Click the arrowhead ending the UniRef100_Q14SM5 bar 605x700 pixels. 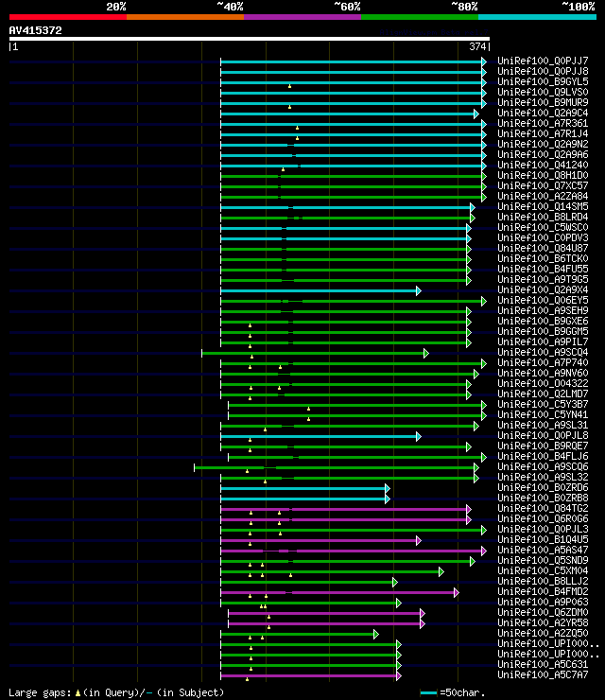[x=473, y=207]
